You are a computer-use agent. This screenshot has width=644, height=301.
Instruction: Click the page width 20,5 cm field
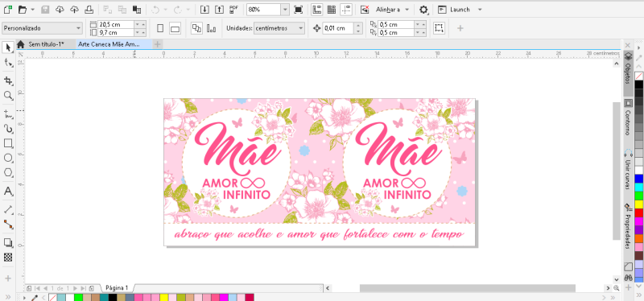point(116,25)
